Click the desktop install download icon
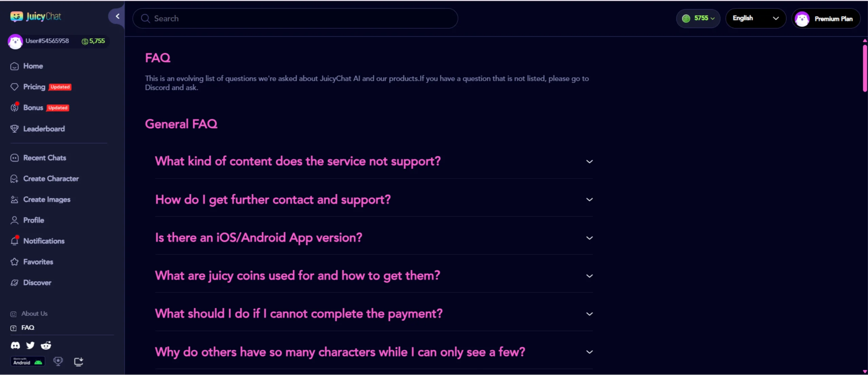 tap(79, 362)
